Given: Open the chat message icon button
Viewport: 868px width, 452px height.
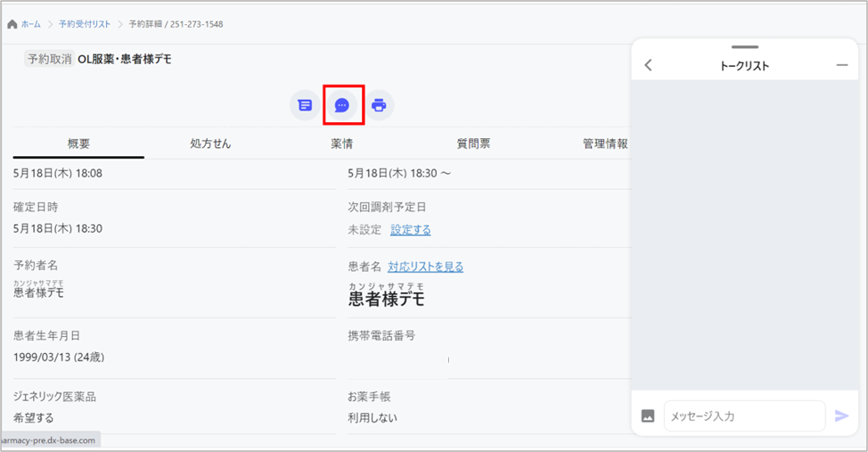Looking at the screenshot, I should [x=342, y=105].
